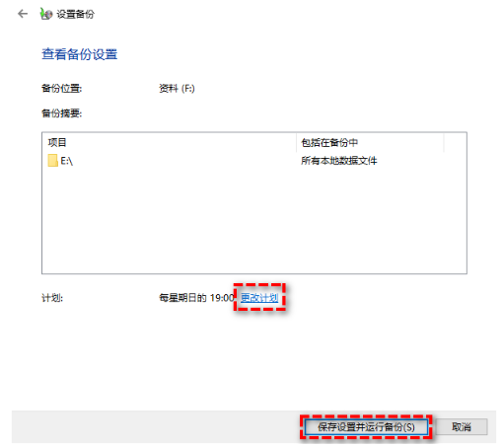Click the 计划 label
Screen dimensions: 504x446
tap(52, 298)
